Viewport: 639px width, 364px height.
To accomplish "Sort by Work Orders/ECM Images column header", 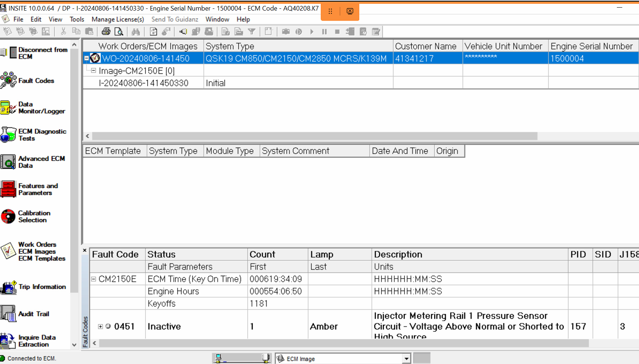I will [143, 46].
